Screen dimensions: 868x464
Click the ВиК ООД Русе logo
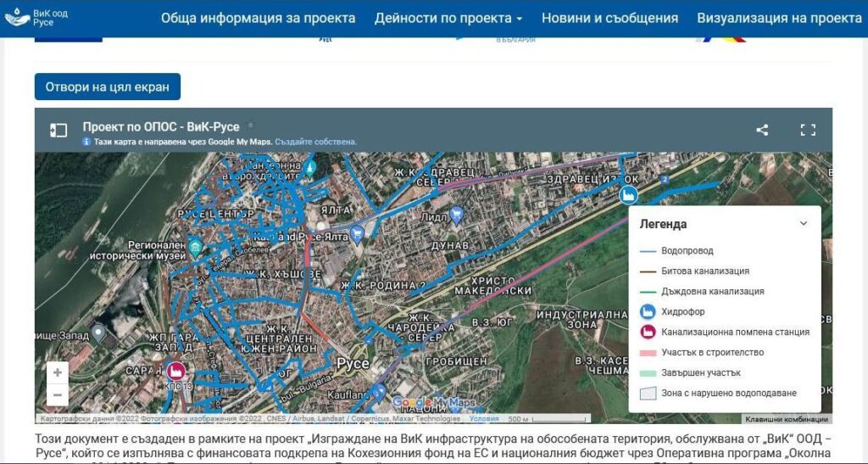(x=36, y=18)
